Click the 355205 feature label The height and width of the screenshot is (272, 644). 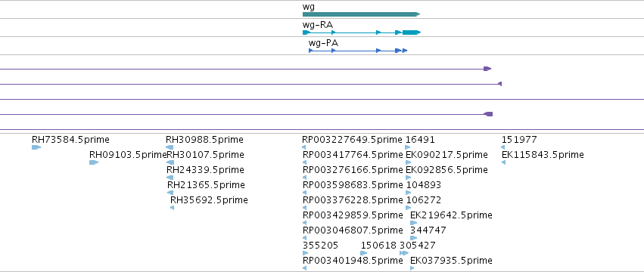coord(320,246)
